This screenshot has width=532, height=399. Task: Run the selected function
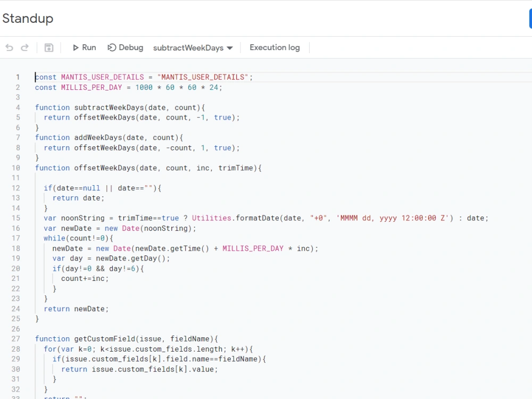85,47
